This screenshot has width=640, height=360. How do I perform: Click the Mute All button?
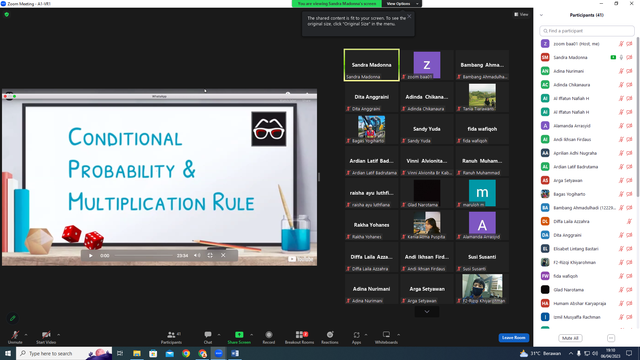point(570,338)
